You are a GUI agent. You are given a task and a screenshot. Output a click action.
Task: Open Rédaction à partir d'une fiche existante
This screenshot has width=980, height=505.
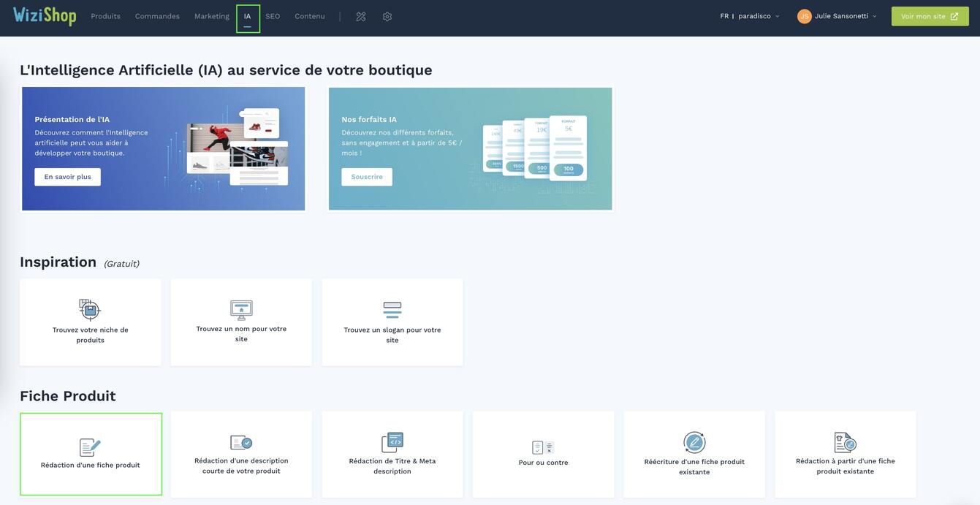click(x=846, y=455)
